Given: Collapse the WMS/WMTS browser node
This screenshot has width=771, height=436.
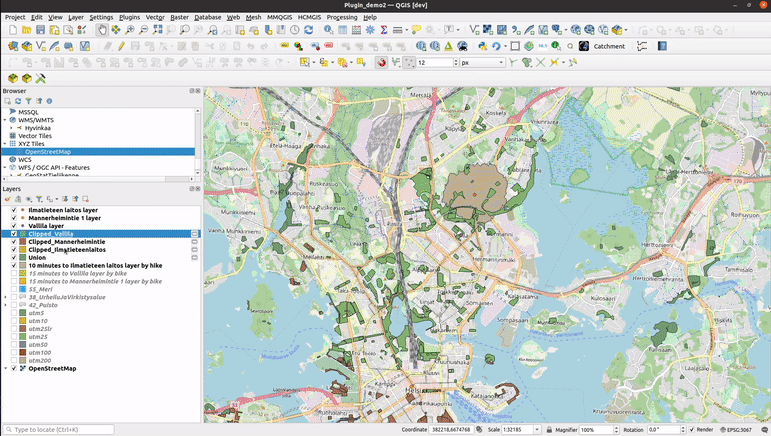Looking at the screenshot, I should (5, 120).
